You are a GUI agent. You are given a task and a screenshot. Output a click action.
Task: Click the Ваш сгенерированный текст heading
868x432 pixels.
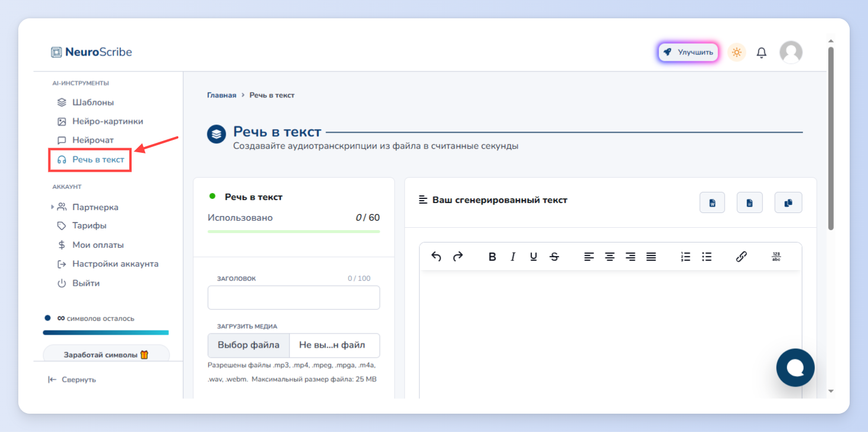500,200
